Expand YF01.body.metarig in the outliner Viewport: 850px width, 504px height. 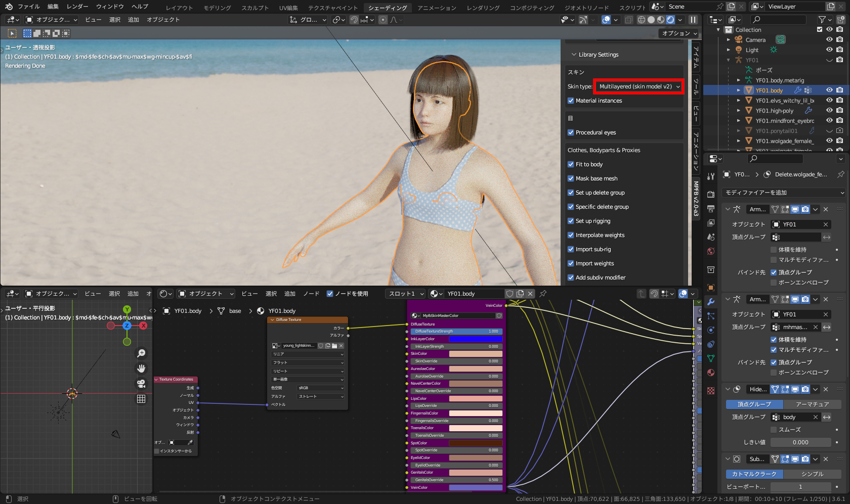click(739, 80)
